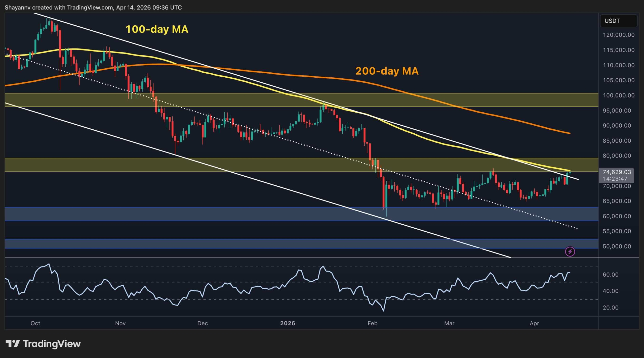Click the '2026' label on the time axis
644x358 pixels.
pyautogui.click(x=288, y=324)
